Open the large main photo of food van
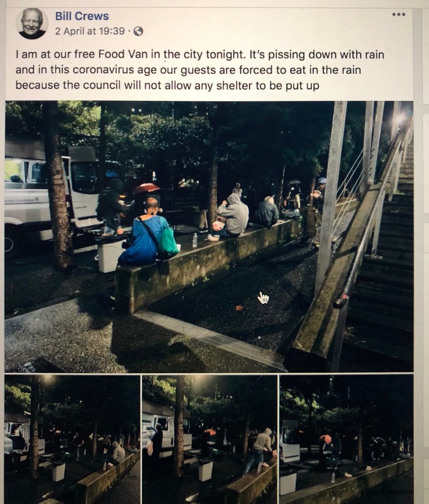This screenshot has height=504, width=429. coord(209,237)
